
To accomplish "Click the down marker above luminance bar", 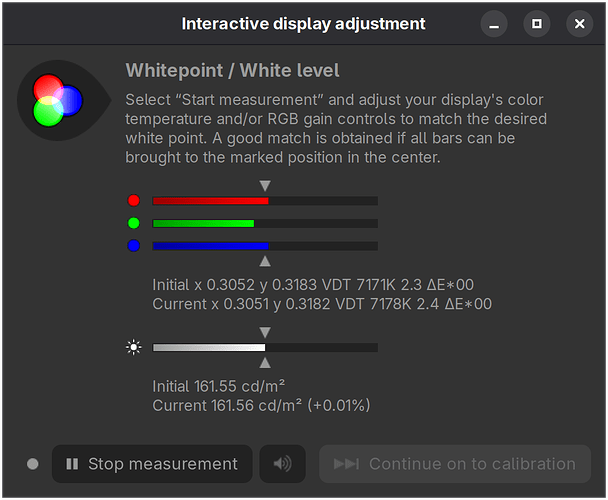I will click(x=265, y=332).
